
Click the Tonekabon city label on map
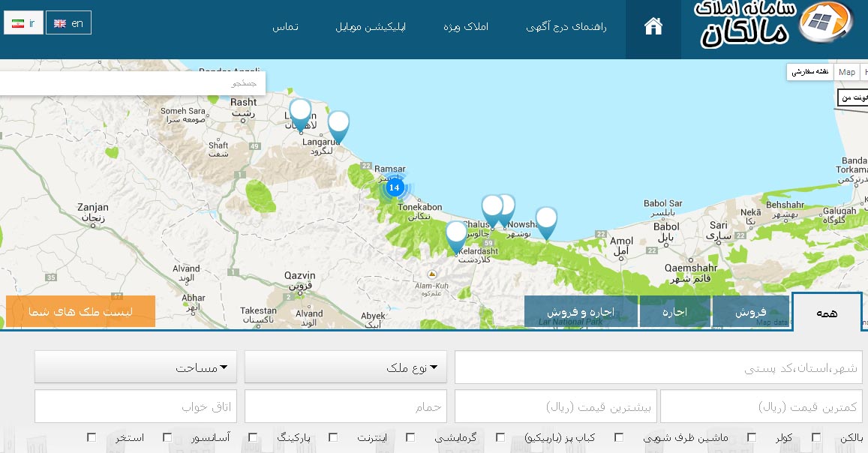click(419, 208)
